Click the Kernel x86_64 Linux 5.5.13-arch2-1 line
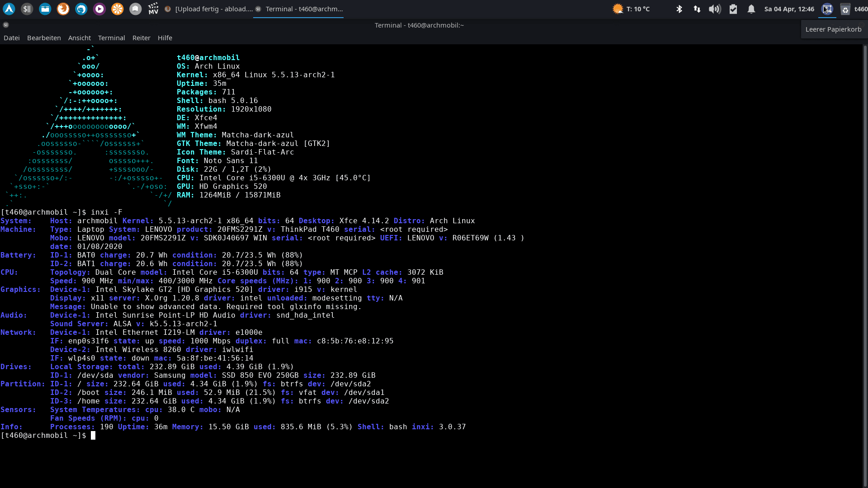 click(255, 75)
